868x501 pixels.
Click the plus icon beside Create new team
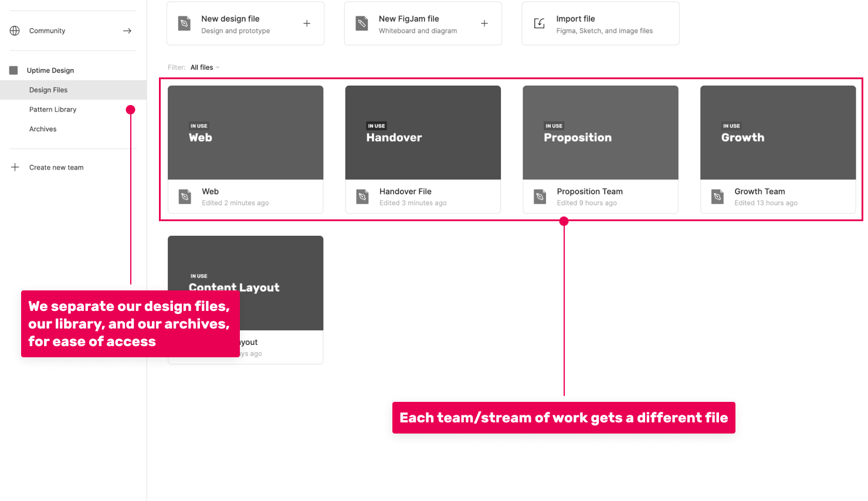point(15,167)
